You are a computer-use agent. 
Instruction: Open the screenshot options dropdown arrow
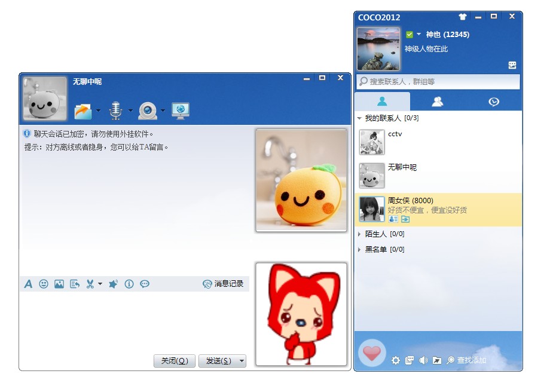point(100,284)
